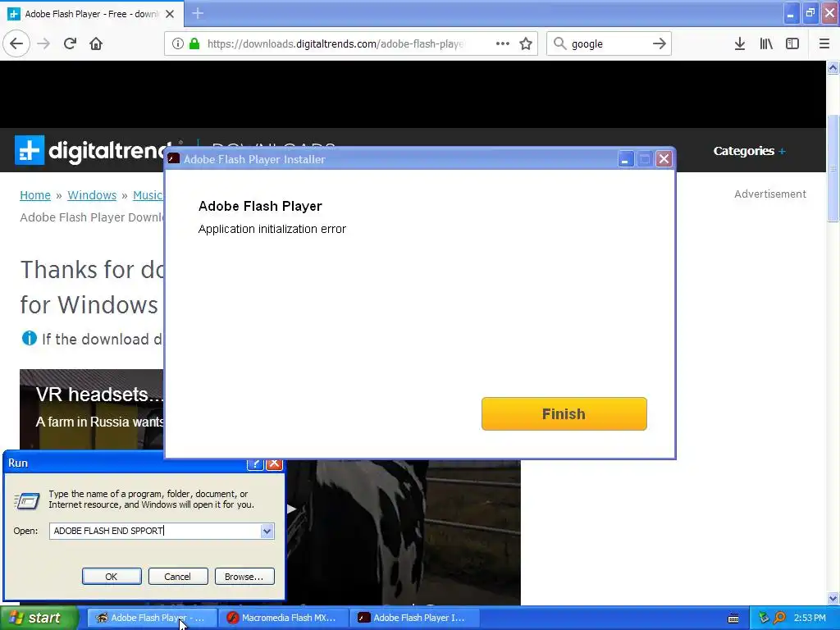
Task: Open the Windows start menu
Action: pos(39,618)
